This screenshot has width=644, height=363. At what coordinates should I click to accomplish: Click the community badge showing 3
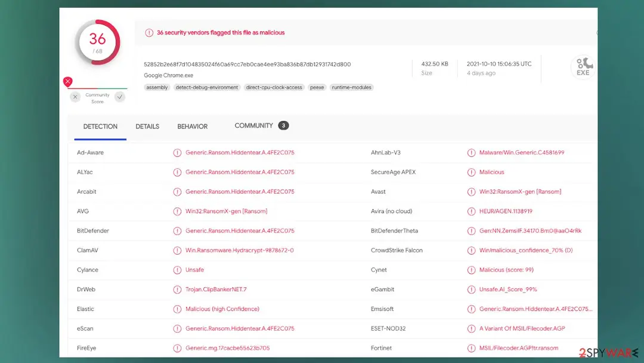[283, 126]
